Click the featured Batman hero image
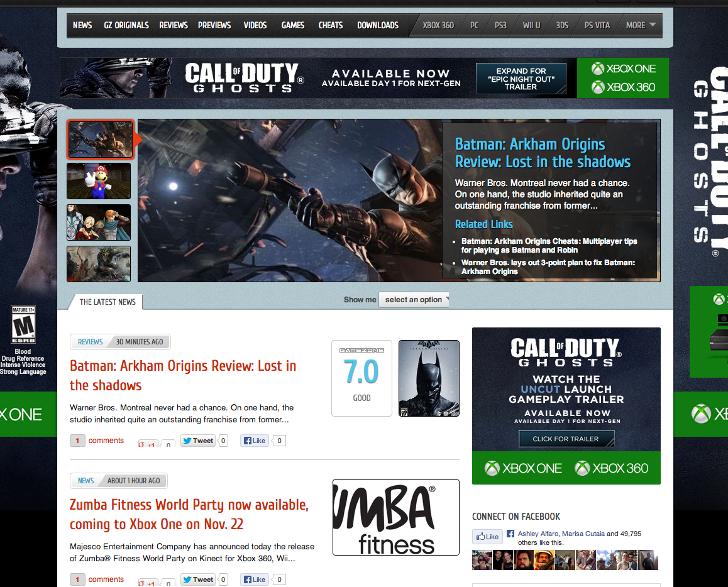Viewport: 728px width, 587px height. 290,200
